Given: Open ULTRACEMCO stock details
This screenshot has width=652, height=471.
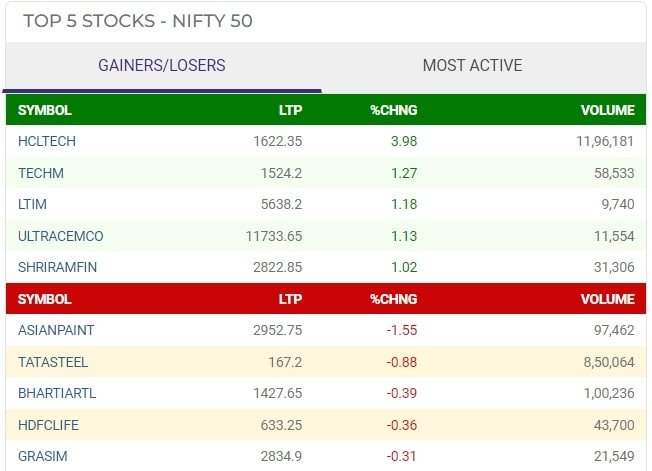Looking at the screenshot, I should click(61, 236).
